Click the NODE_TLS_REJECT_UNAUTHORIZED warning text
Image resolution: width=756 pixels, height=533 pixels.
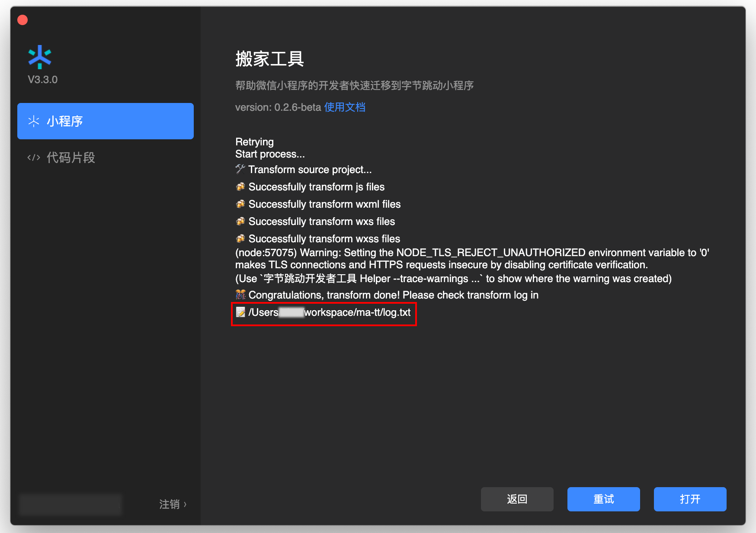coord(472,259)
